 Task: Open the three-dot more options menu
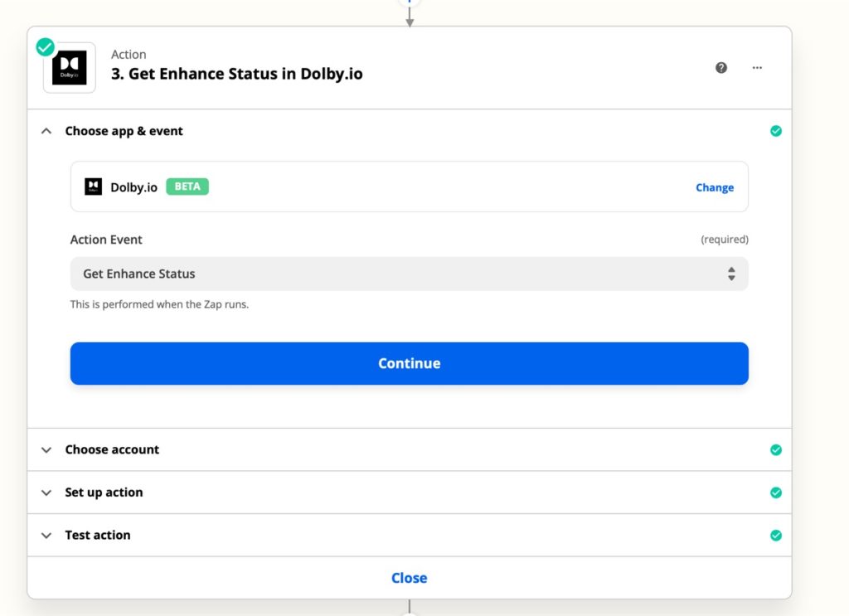[x=757, y=68]
